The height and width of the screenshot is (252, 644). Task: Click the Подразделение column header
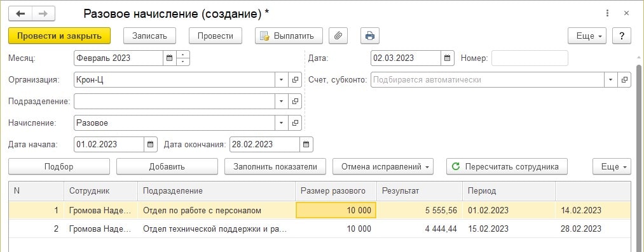coord(216,191)
